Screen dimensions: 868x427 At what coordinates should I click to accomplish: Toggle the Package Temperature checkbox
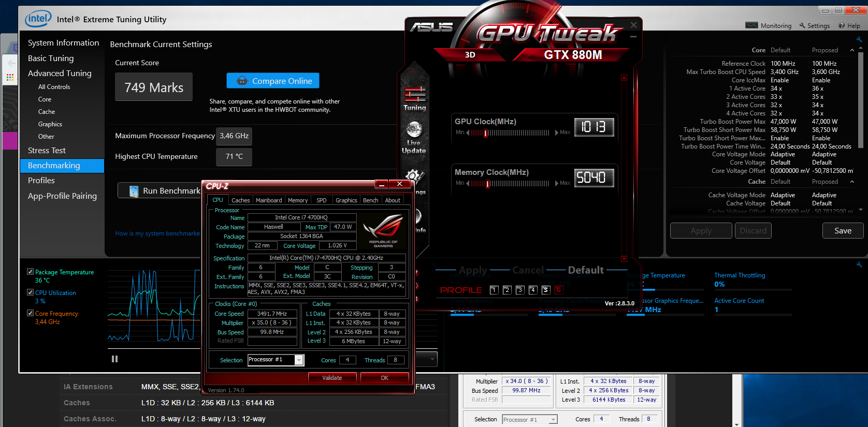pos(30,272)
